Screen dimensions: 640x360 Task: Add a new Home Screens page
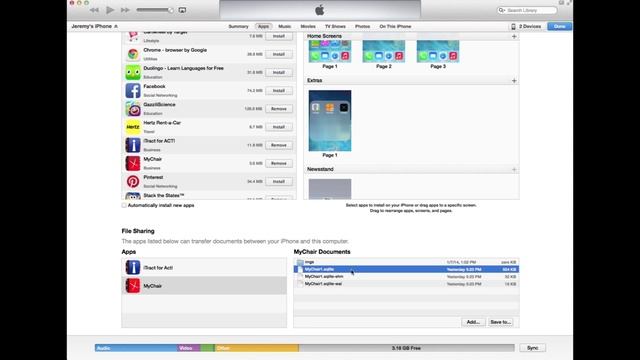click(x=514, y=36)
